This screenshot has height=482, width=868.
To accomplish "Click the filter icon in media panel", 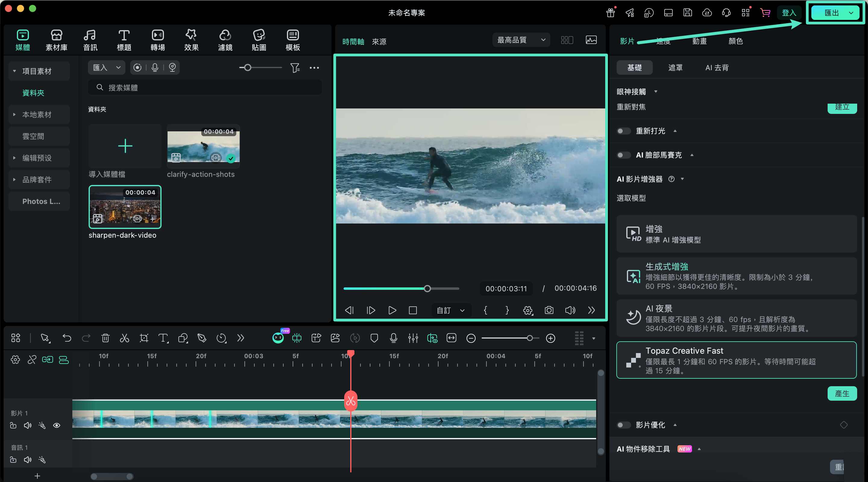I will pyautogui.click(x=295, y=68).
